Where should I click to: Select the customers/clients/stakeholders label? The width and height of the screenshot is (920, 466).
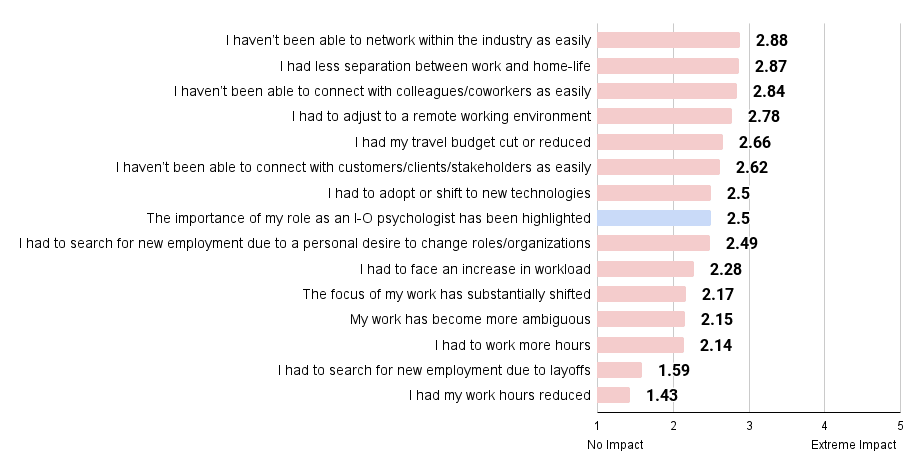coord(353,167)
